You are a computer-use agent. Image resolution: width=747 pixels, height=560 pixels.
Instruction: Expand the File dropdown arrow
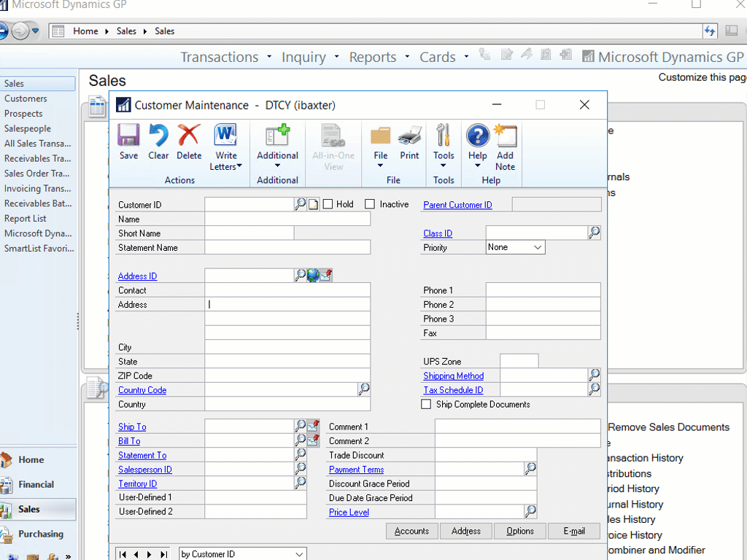click(x=380, y=166)
